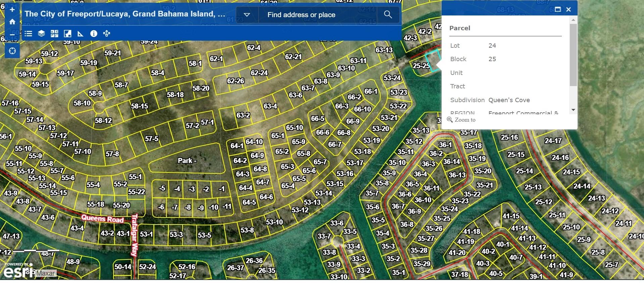
Task: Expand the search source dropdown
Action: 247,15
